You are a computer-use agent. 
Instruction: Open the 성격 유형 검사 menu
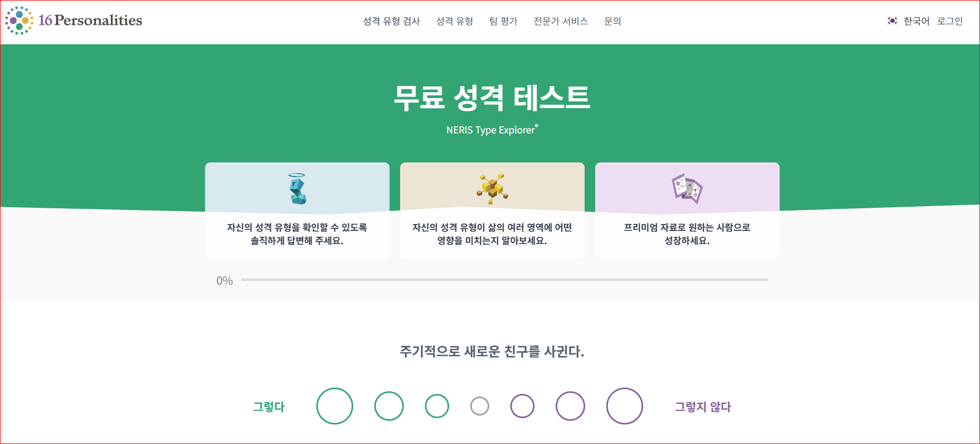pos(391,21)
